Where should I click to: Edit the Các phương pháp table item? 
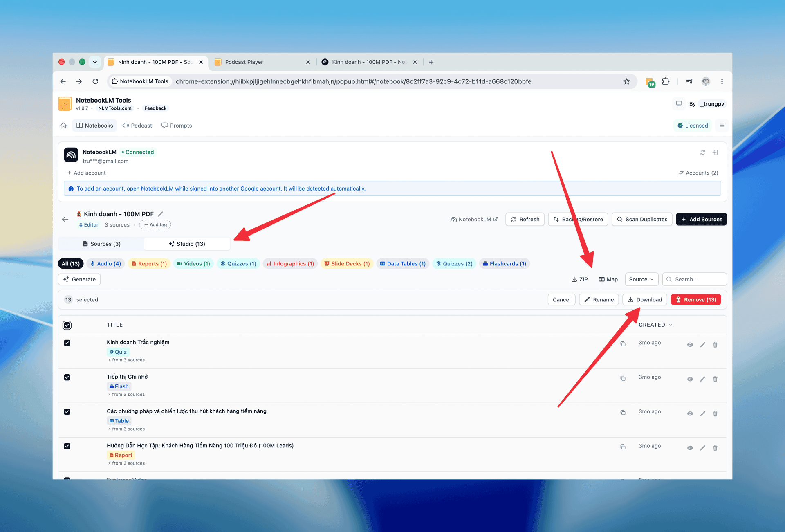[702, 413]
